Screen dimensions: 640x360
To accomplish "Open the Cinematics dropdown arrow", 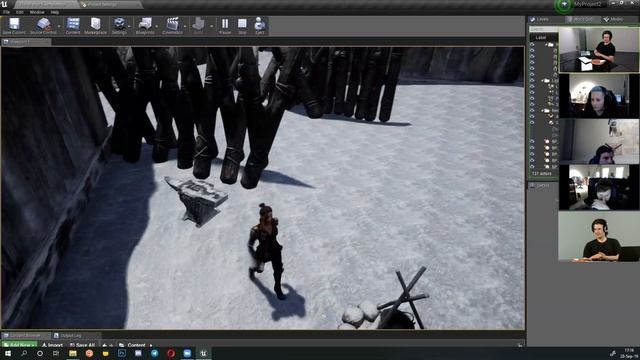I will tap(185, 26).
